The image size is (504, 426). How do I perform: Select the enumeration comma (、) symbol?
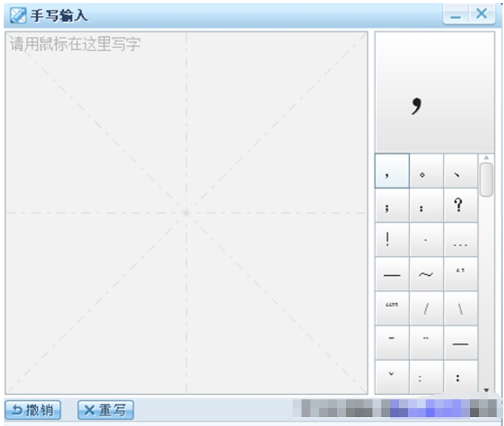pyautogui.click(x=460, y=171)
